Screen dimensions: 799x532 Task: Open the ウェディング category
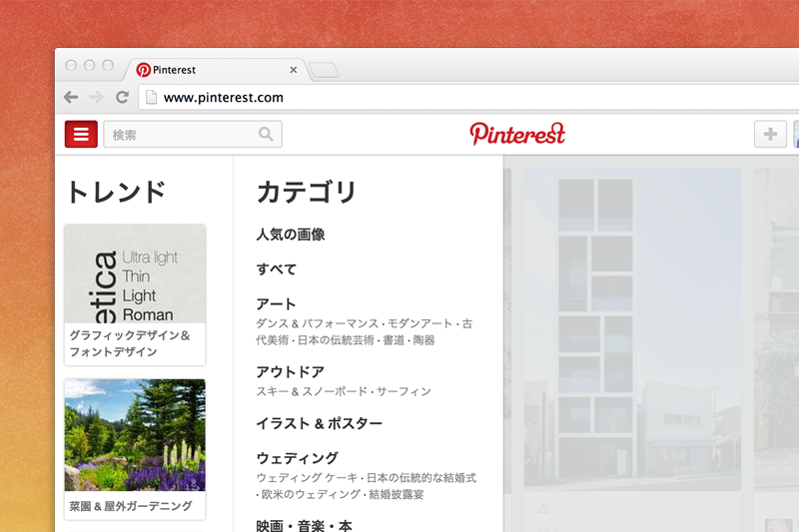tap(297, 458)
